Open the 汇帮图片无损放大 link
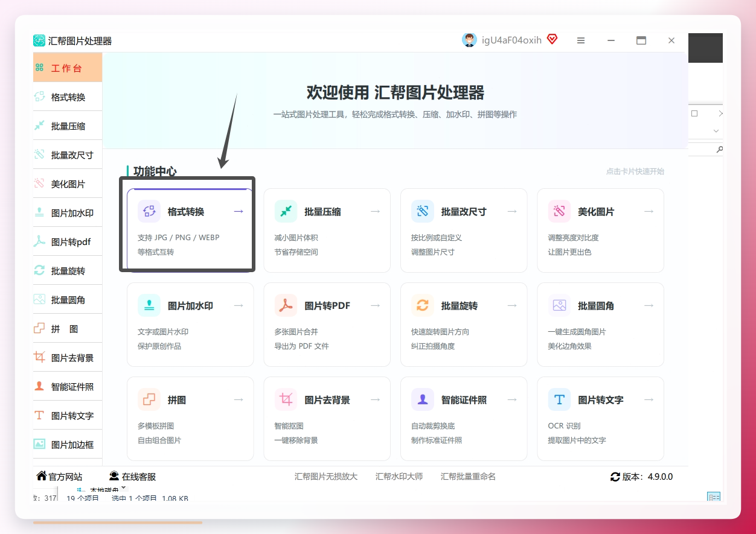The height and width of the screenshot is (534, 756). click(326, 477)
